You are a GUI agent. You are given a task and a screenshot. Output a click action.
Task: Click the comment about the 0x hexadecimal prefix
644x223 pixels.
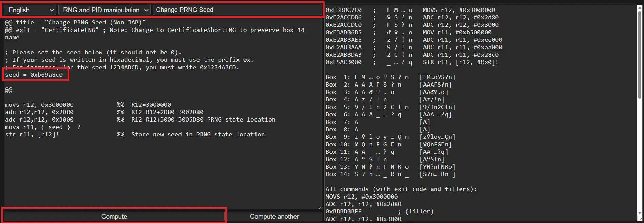tap(129, 60)
